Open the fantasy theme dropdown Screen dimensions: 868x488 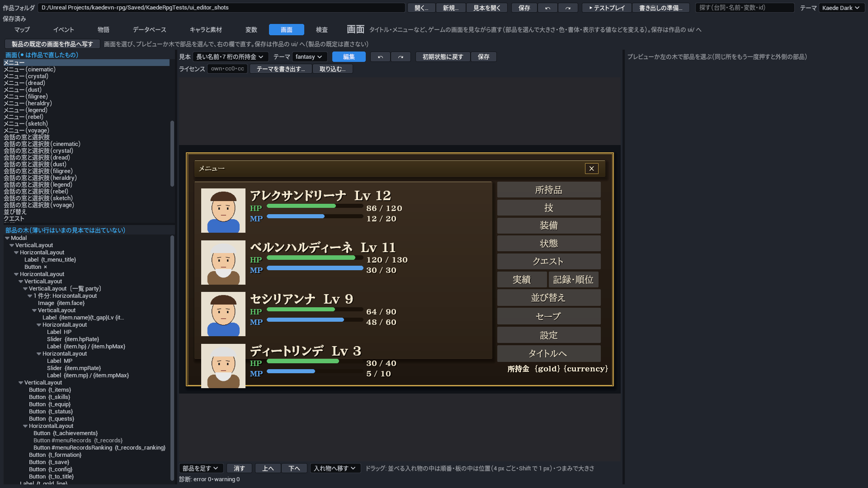(309, 57)
